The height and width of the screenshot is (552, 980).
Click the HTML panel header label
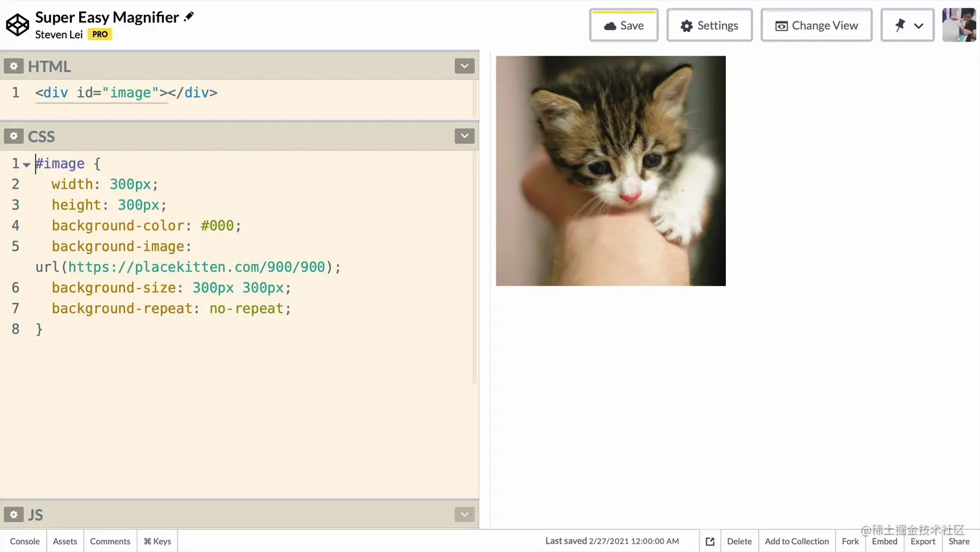(x=49, y=66)
